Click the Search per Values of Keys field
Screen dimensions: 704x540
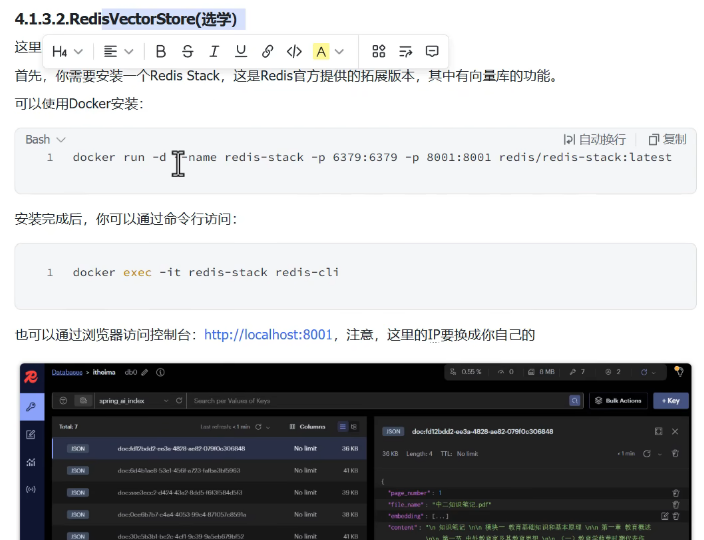tap(377, 400)
